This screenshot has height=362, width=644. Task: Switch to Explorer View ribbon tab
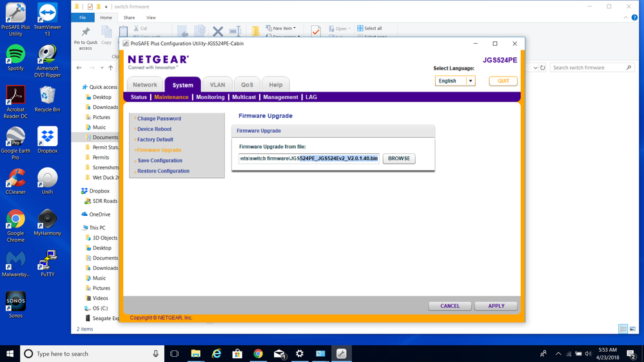(x=151, y=17)
